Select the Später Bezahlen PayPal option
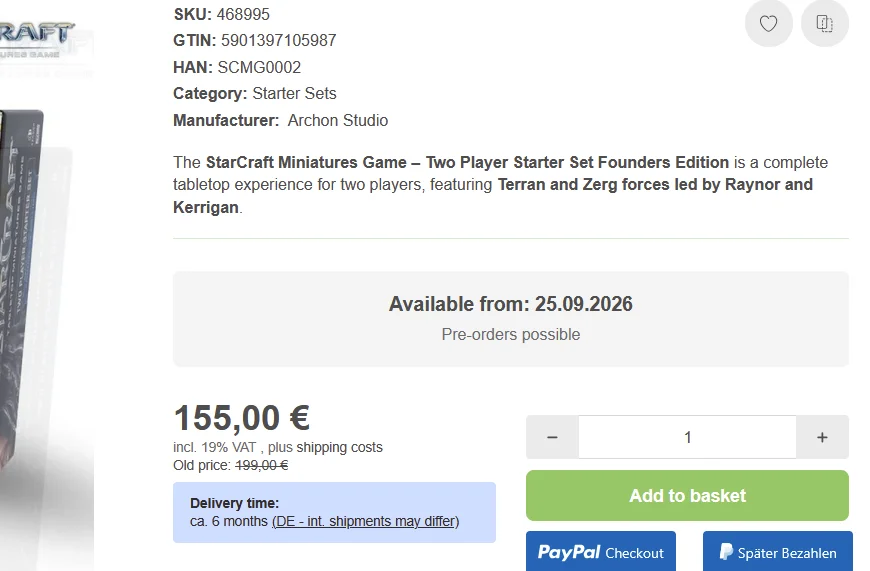This screenshot has height=571, width=870. click(x=778, y=552)
